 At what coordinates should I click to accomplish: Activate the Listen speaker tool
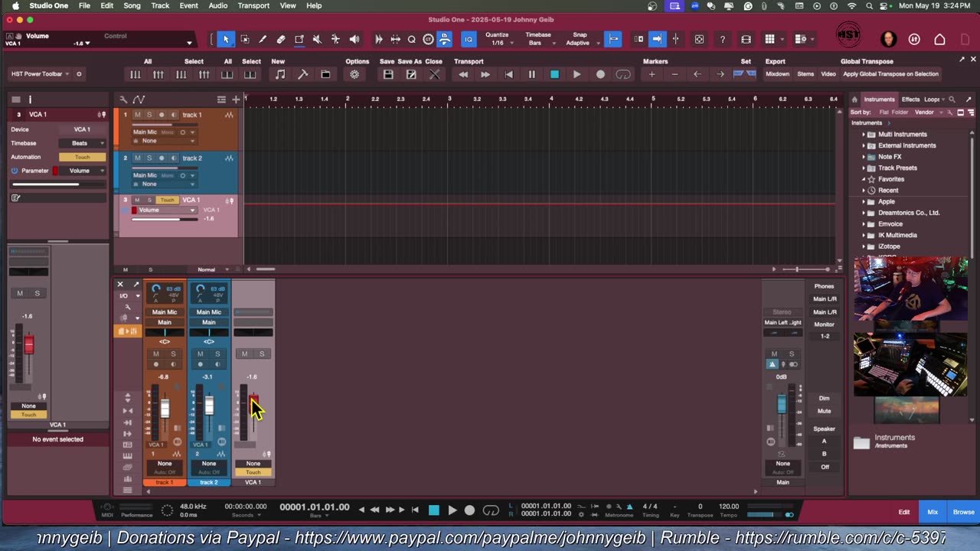click(x=354, y=39)
